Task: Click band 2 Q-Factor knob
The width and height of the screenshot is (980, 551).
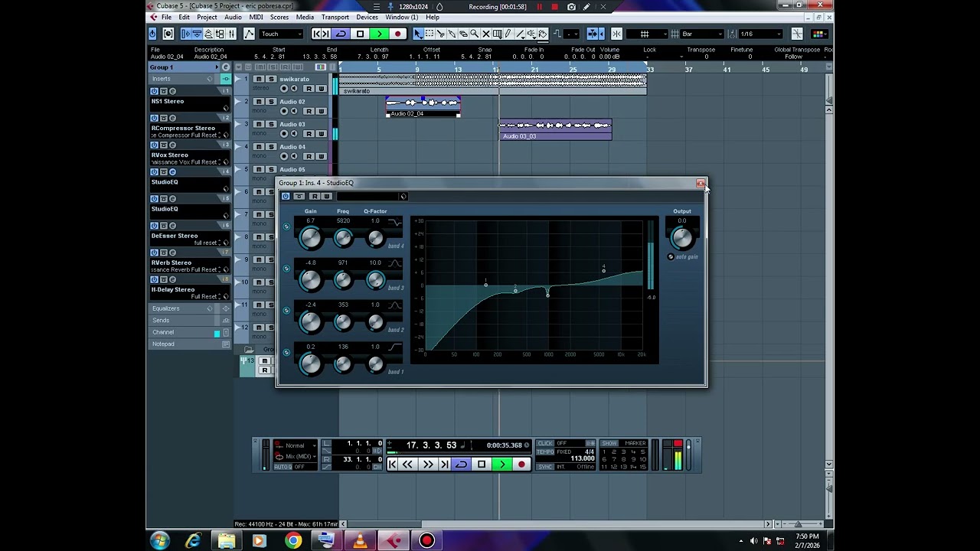Action: click(x=375, y=323)
